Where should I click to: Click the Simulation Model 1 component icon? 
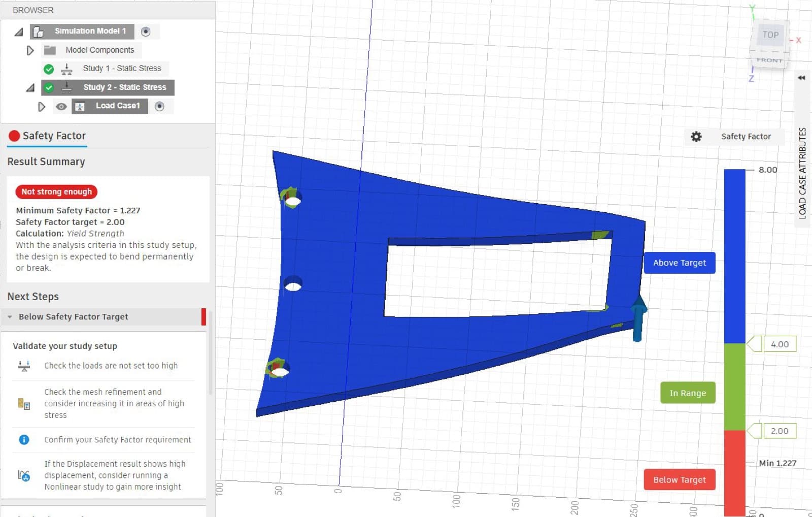39,32
